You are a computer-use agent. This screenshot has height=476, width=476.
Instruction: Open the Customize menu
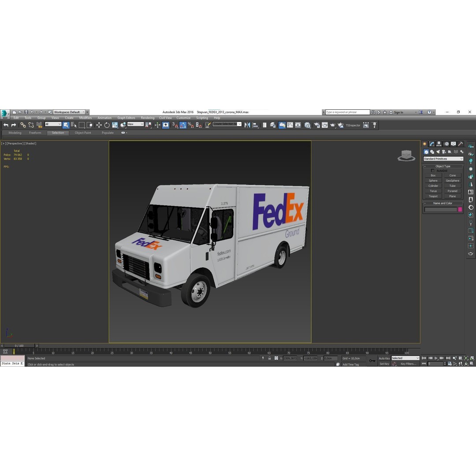pyautogui.click(x=183, y=118)
